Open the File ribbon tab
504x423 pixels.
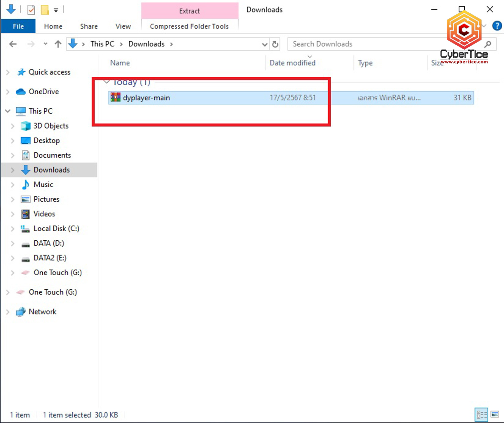18,26
